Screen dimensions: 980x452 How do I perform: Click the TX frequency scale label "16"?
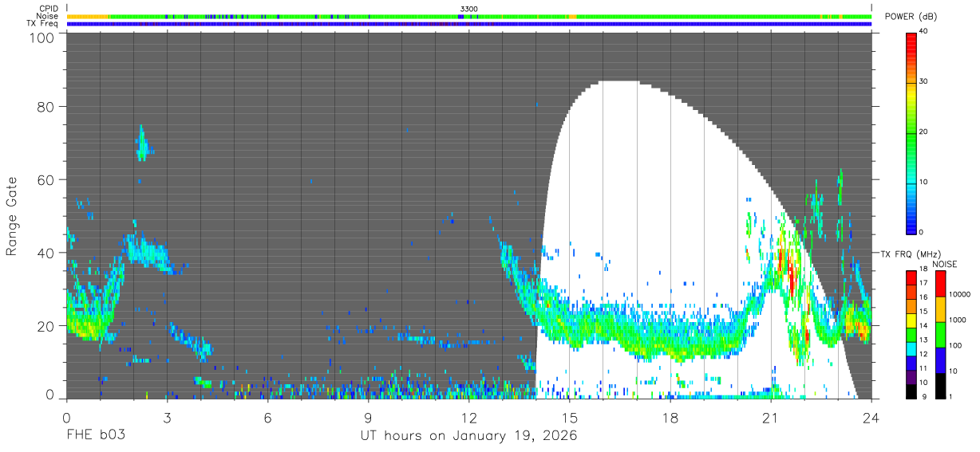(924, 297)
